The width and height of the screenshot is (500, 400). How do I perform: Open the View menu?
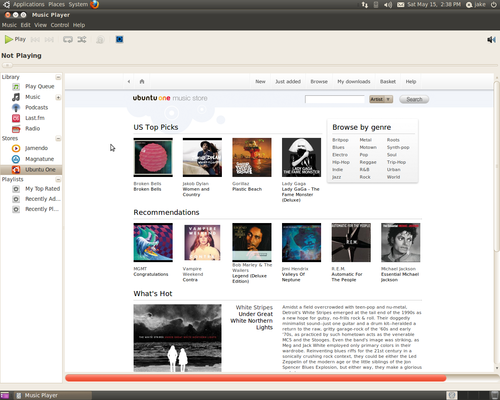click(40, 25)
